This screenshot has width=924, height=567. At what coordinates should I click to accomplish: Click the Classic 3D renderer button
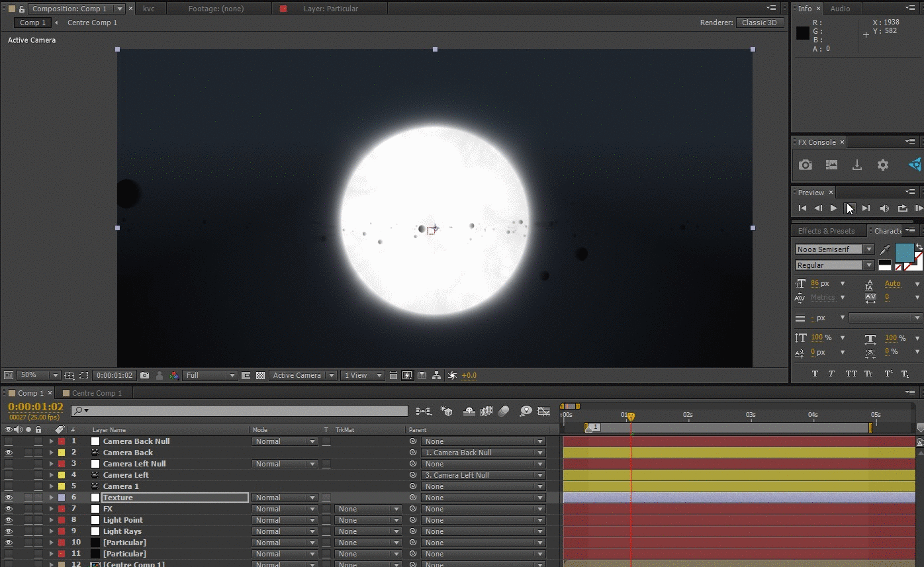pos(759,22)
